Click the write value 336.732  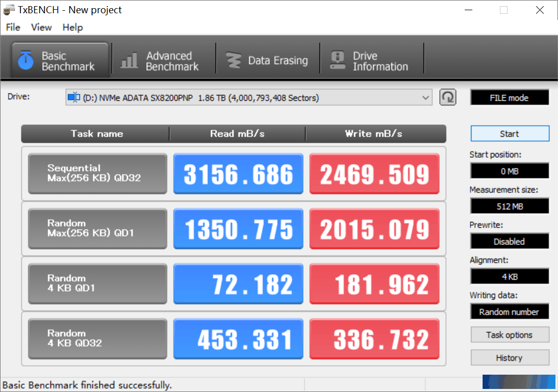pos(375,338)
